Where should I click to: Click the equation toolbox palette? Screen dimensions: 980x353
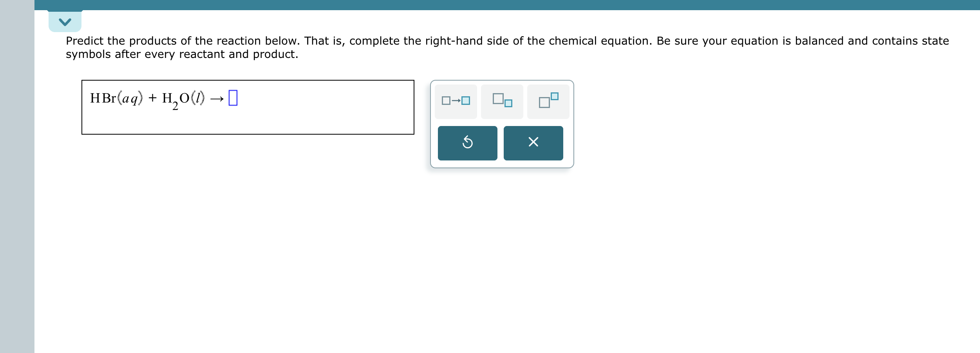click(x=501, y=123)
